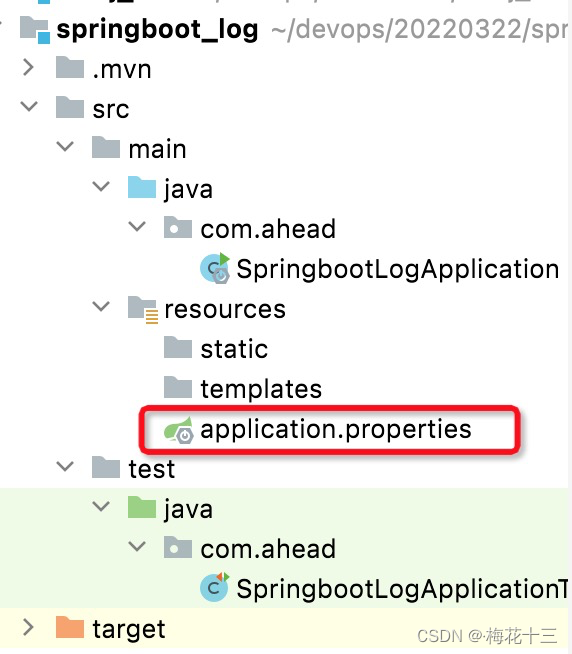Image resolution: width=572 pixels, height=654 pixels.
Task: Click the SpringbootLogApplication Spring Boot class icon
Action: [215, 268]
